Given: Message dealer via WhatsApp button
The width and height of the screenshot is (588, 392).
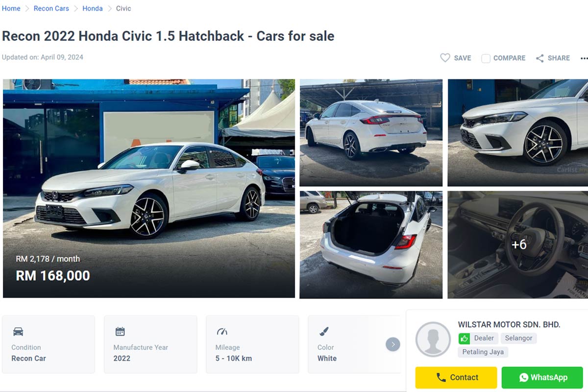Looking at the screenshot, I should [x=542, y=377].
